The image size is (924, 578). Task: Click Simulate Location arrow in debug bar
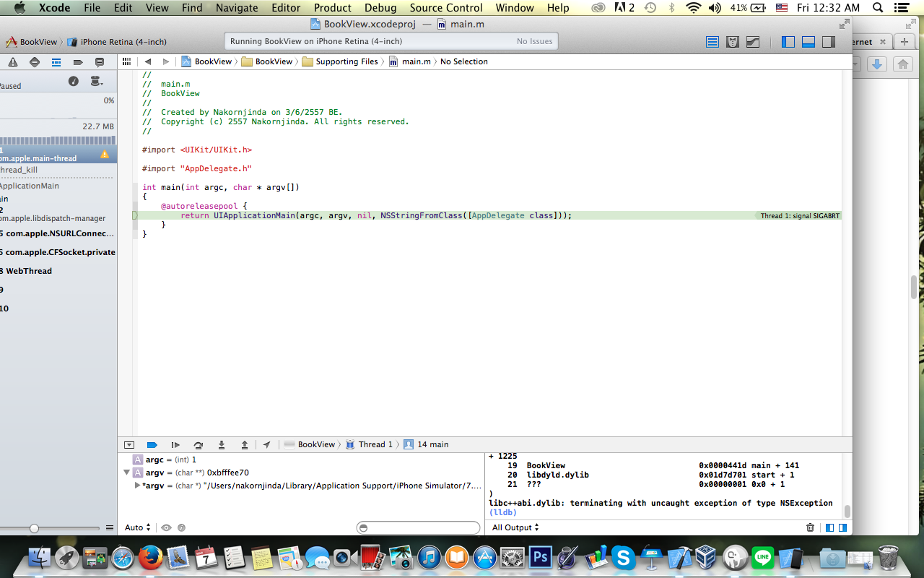tap(267, 445)
